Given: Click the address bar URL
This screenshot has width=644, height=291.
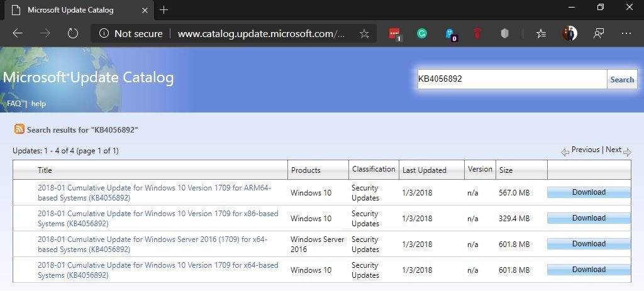Looking at the screenshot, I should click(x=261, y=34).
